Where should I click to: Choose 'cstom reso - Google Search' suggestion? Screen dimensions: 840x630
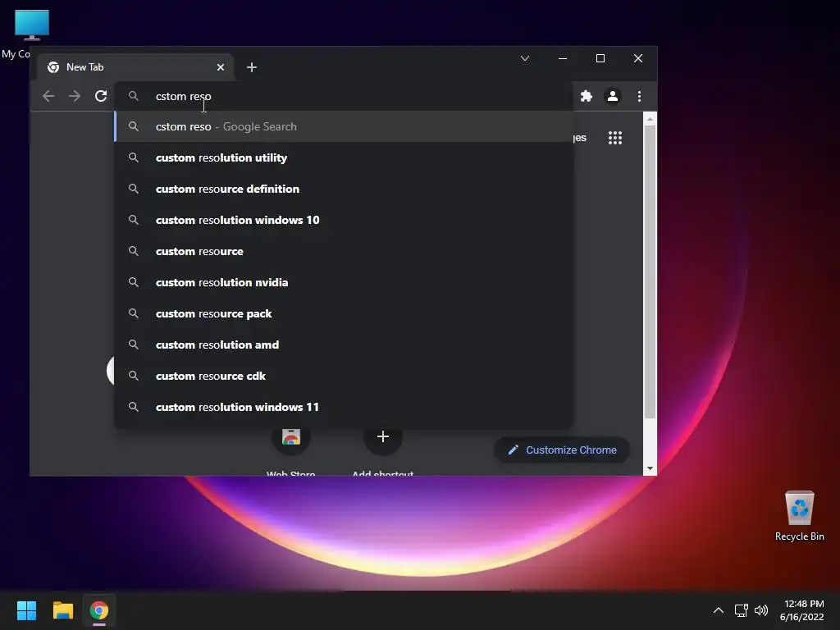click(x=344, y=126)
